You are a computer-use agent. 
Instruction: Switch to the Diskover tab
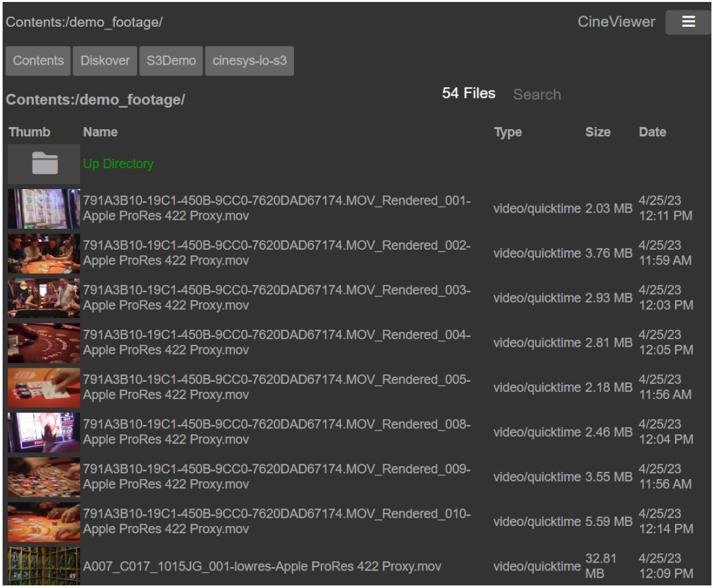pyautogui.click(x=105, y=61)
